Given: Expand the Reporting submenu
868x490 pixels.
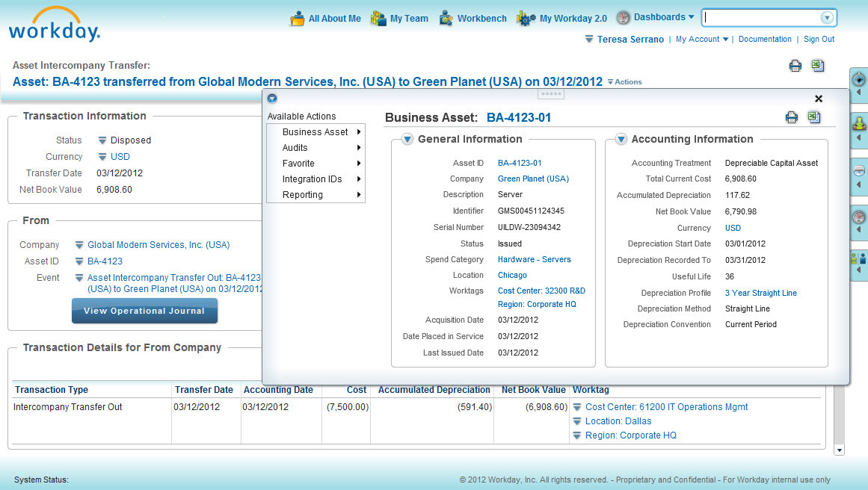Looking at the screenshot, I should [316, 195].
